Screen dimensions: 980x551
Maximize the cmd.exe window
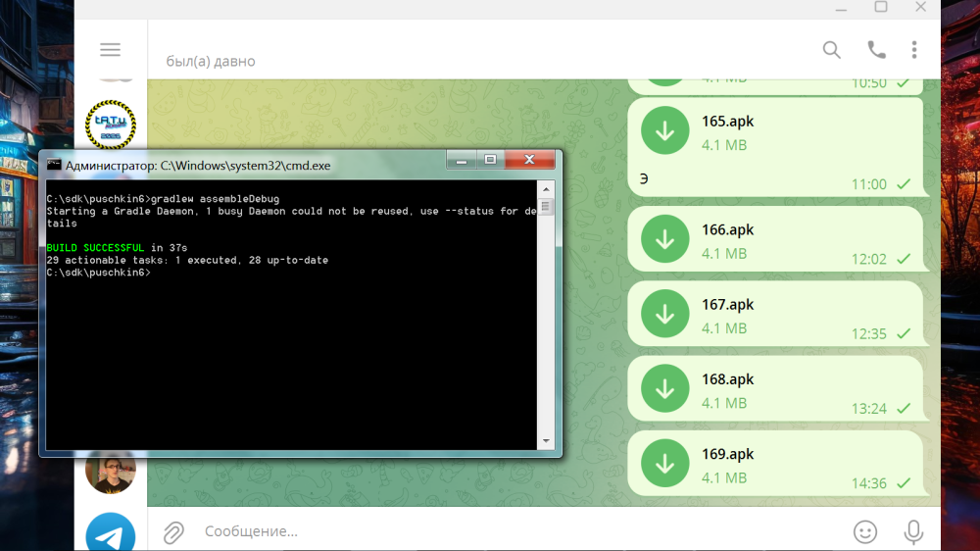coord(490,160)
